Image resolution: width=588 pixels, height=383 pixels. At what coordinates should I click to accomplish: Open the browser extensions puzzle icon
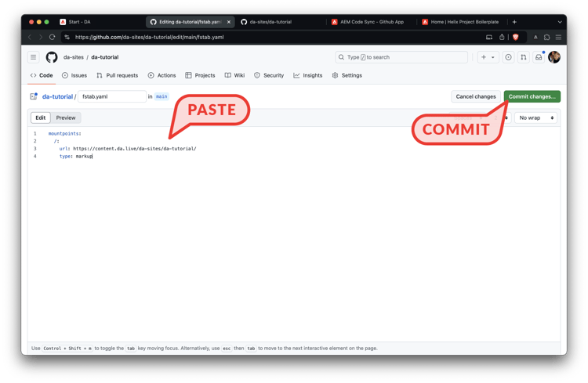coord(546,37)
